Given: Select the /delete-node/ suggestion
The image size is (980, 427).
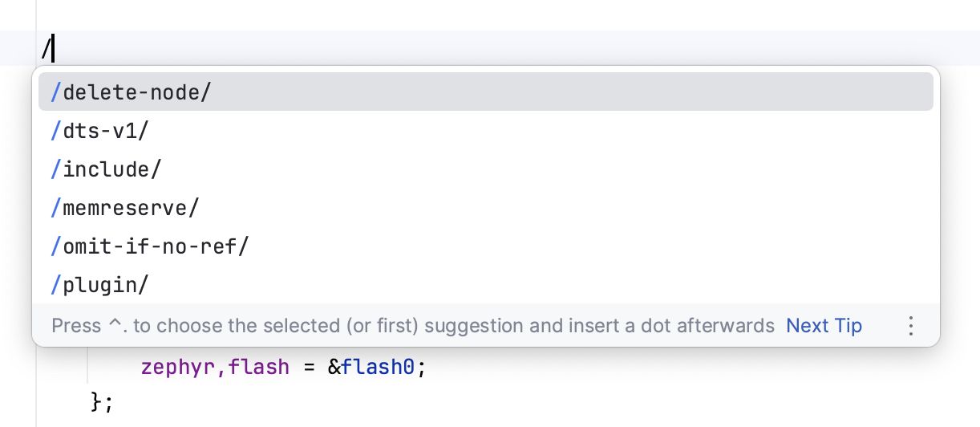Looking at the screenshot, I should (131, 92).
